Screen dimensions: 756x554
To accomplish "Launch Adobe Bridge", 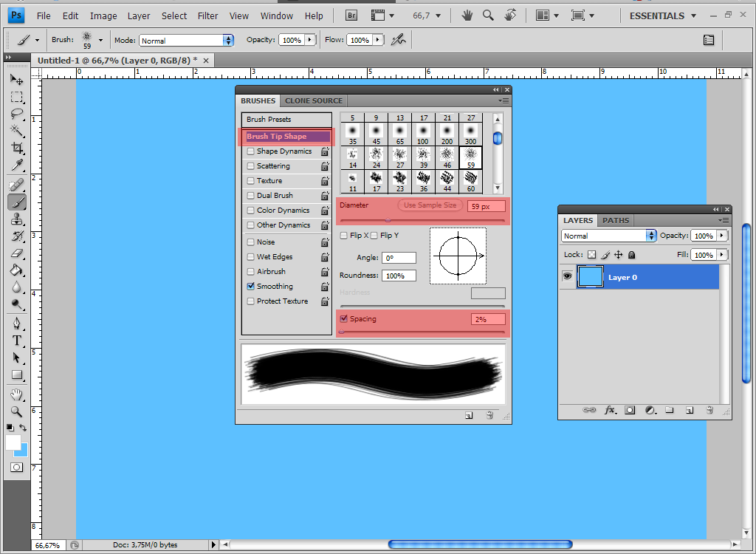I will pyautogui.click(x=351, y=16).
